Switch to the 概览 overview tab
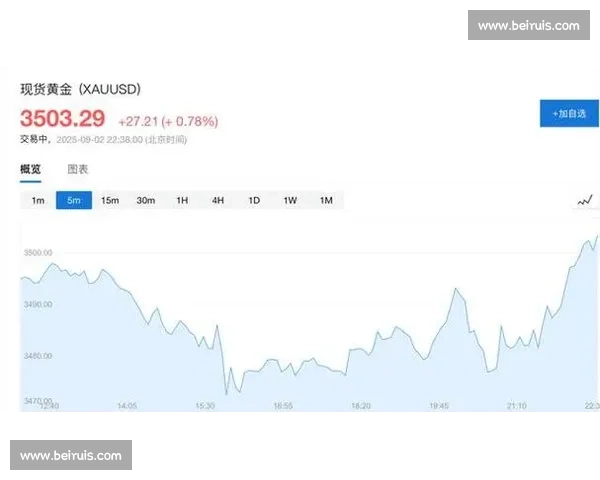The width and height of the screenshot is (600, 480). click(x=31, y=169)
